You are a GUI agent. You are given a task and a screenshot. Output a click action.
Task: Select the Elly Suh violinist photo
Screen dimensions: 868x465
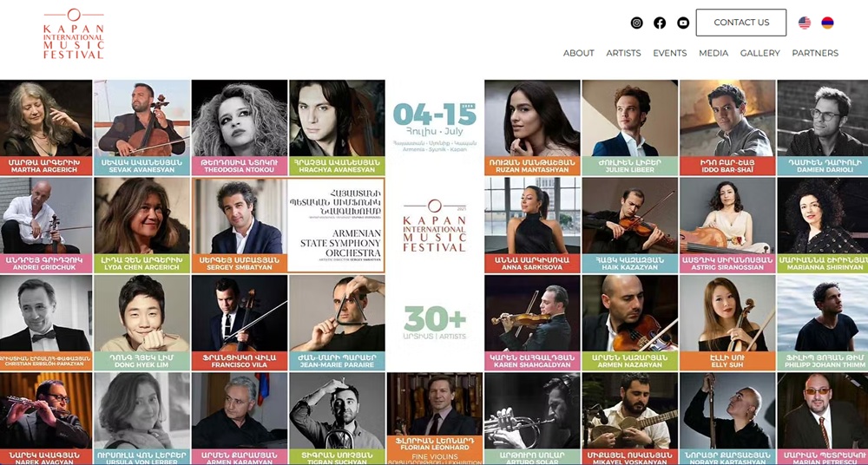tap(727, 313)
